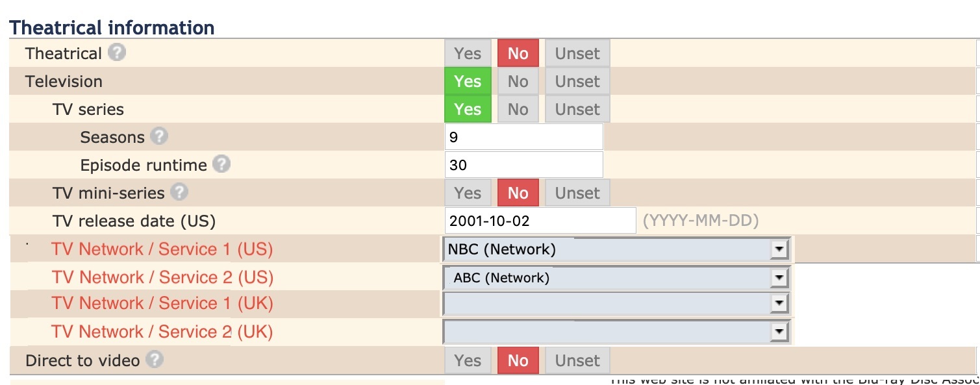
Task: Click the Seasons input field
Action: tap(524, 137)
